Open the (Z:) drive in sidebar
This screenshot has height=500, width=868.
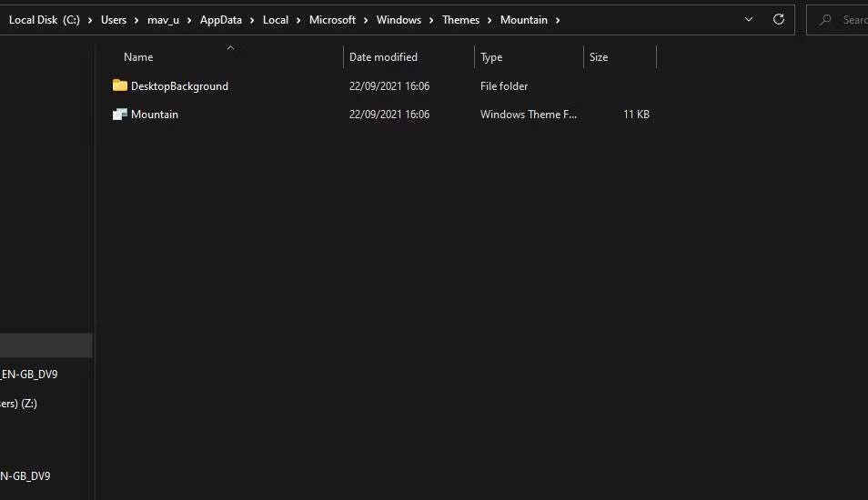(x=18, y=404)
